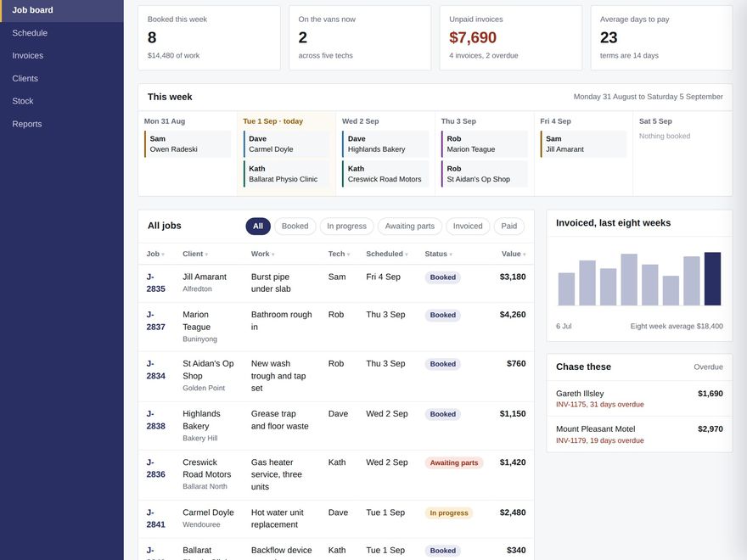Screen dimensions: 747x560
Task: Select the Paid filter pill
Action: pyautogui.click(x=508, y=227)
